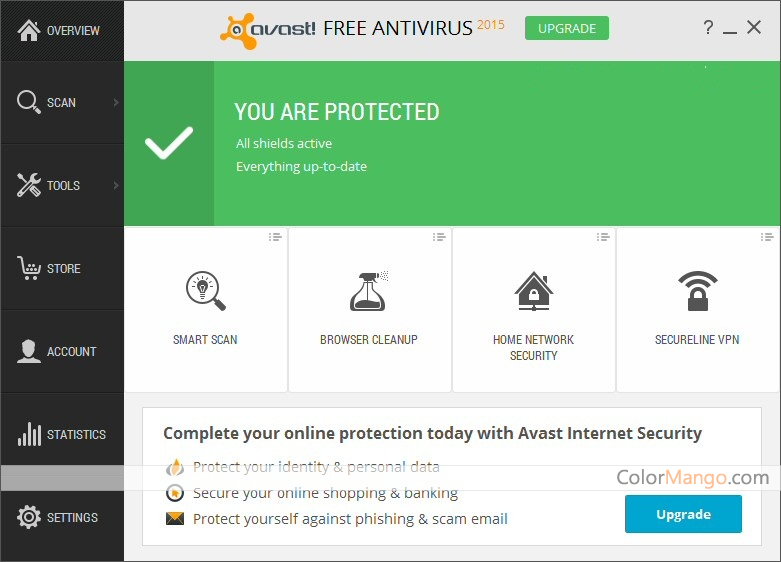The image size is (781, 562).
Task: Click the green checkmark protection status panel
Action: pyautogui.click(x=169, y=144)
